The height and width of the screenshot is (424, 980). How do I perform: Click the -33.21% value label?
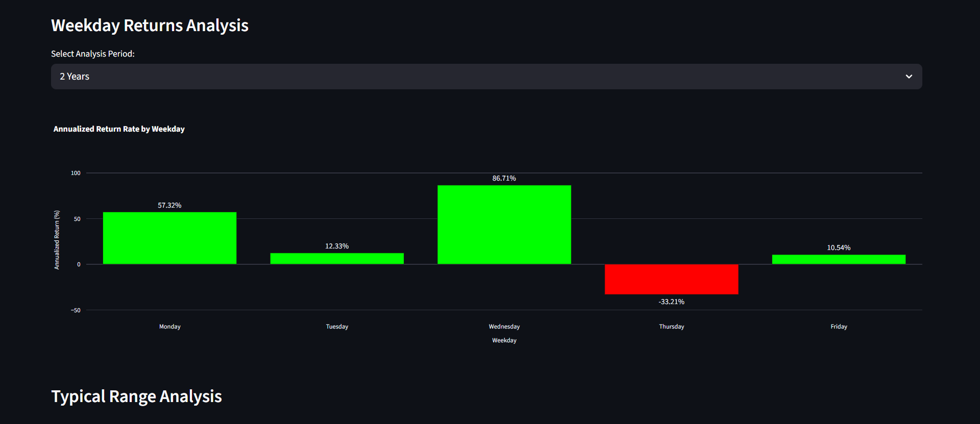point(671,302)
